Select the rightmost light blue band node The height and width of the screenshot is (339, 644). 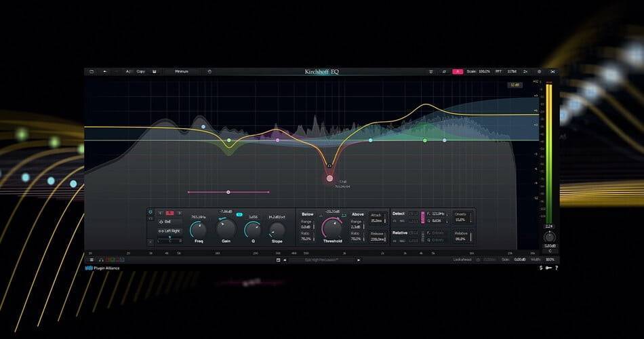[445, 140]
